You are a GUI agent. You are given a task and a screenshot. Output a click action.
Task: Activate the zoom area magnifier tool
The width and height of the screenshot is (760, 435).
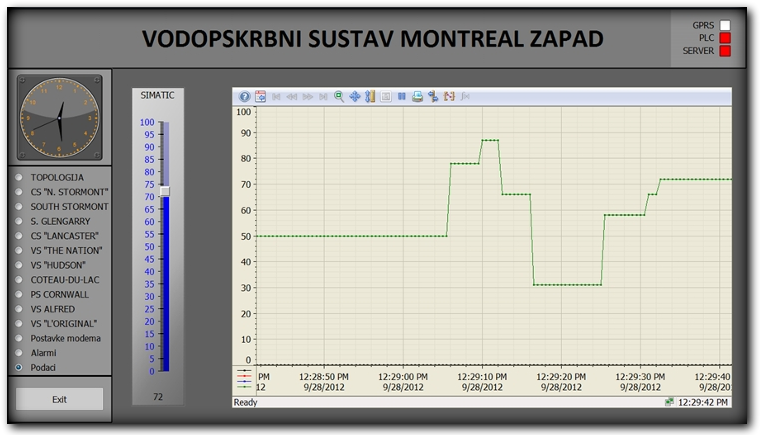point(339,97)
